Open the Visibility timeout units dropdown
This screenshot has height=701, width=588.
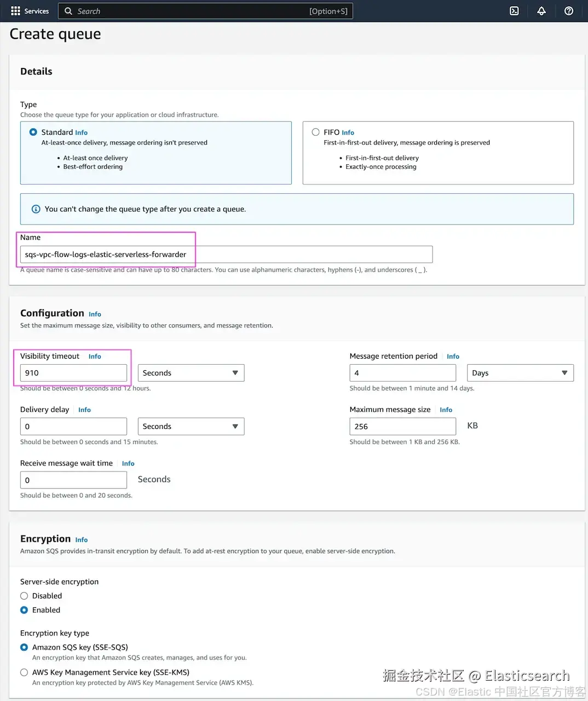click(x=191, y=373)
